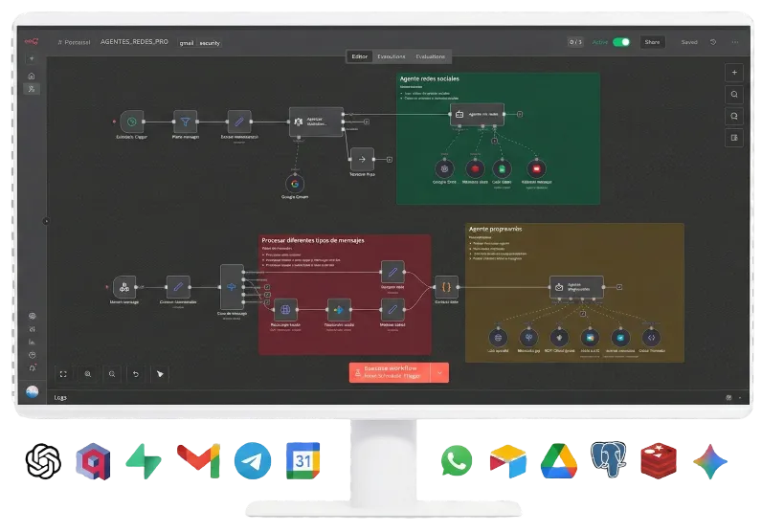Viewport: 762px width, 532px height.
Task: Click the fit-to-view icon in canvas controls
Action: click(x=63, y=374)
